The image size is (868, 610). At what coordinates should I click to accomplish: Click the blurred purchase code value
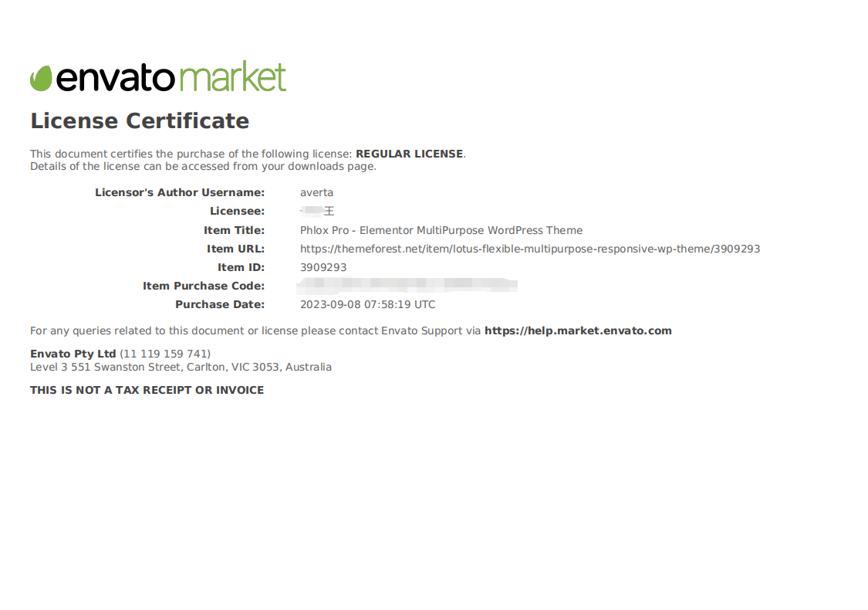(407, 286)
